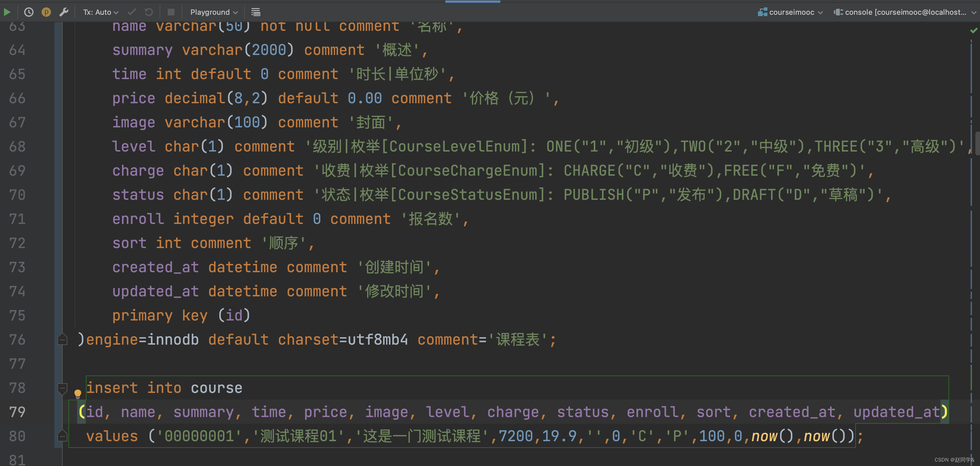The image size is (980, 466).
Task: Click the commit checkmark icon
Action: (x=131, y=12)
